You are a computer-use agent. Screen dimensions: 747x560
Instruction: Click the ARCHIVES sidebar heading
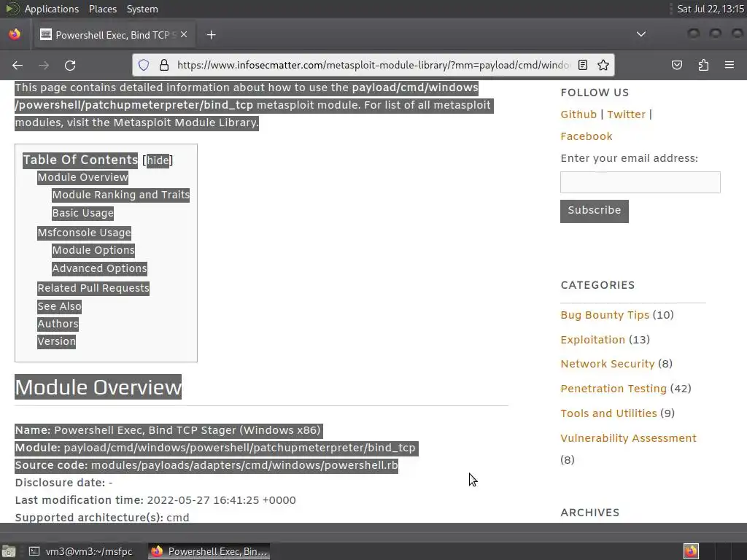(x=589, y=513)
